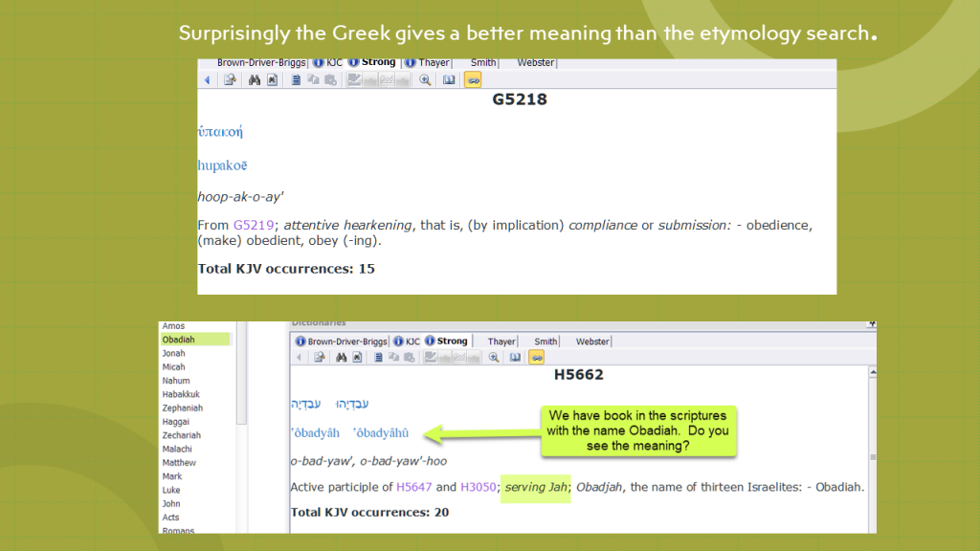
Task: Click the God button in the G5218 toolbar
Action: tap(387, 79)
